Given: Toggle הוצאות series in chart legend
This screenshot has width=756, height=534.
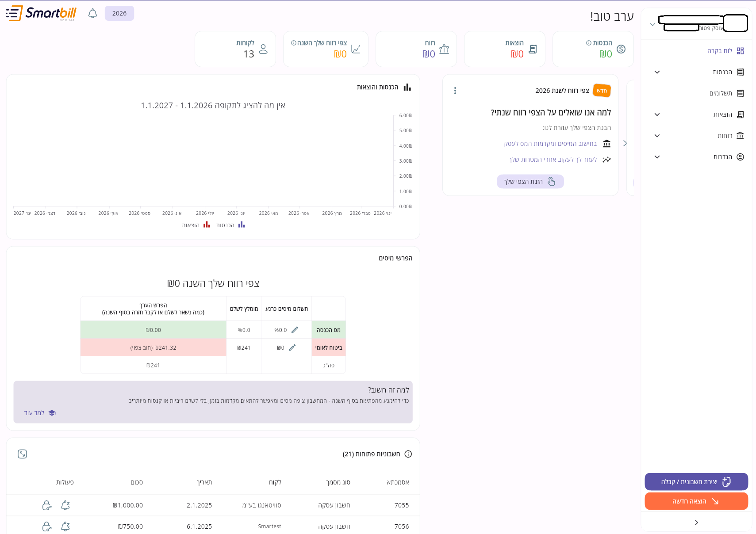Looking at the screenshot, I should (196, 225).
